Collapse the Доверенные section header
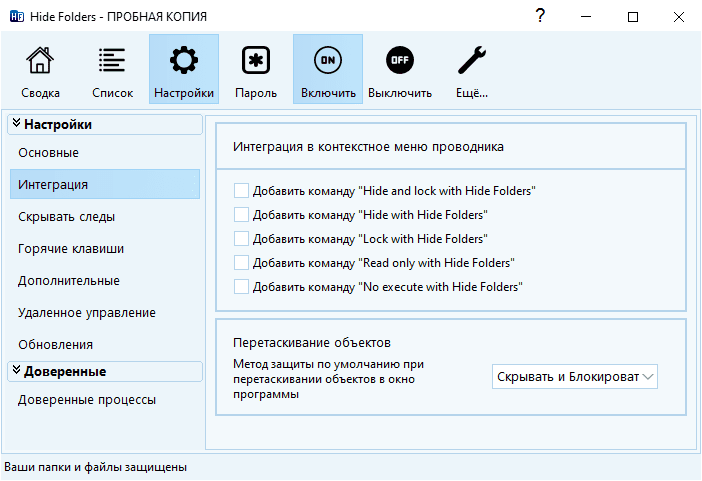The image size is (702, 481). pyautogui.click(x=105, y=372)
